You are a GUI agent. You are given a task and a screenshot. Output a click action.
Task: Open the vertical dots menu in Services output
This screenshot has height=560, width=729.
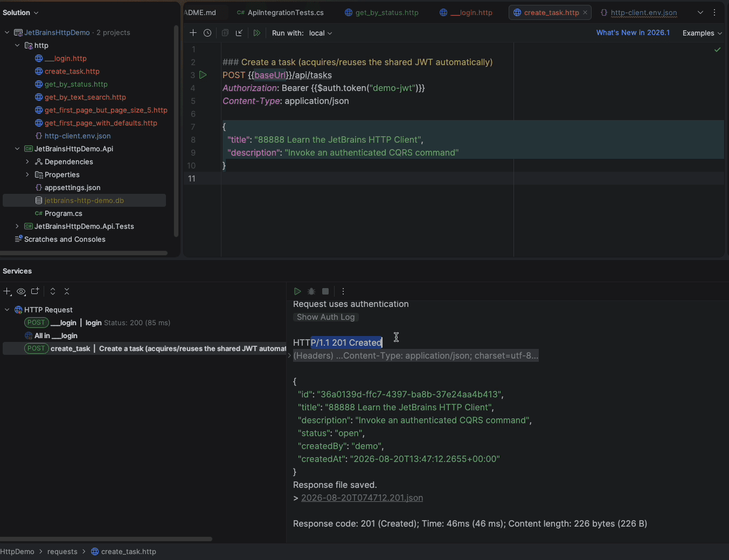[343, 291]
